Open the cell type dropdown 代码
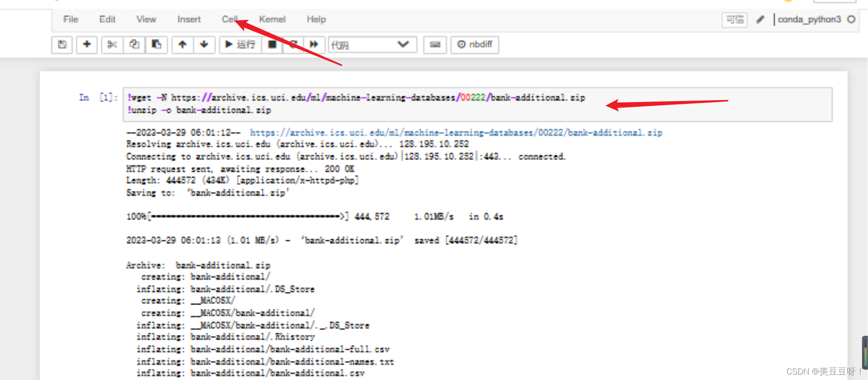The width and height of the screenshot is (868, 380). [x=372, y=45]
